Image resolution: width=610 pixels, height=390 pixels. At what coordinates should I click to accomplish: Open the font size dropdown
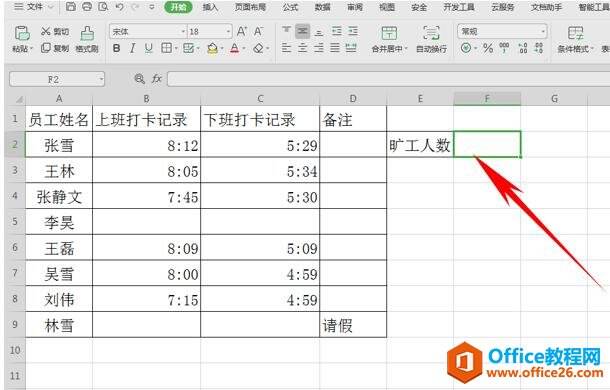(228, 32)
